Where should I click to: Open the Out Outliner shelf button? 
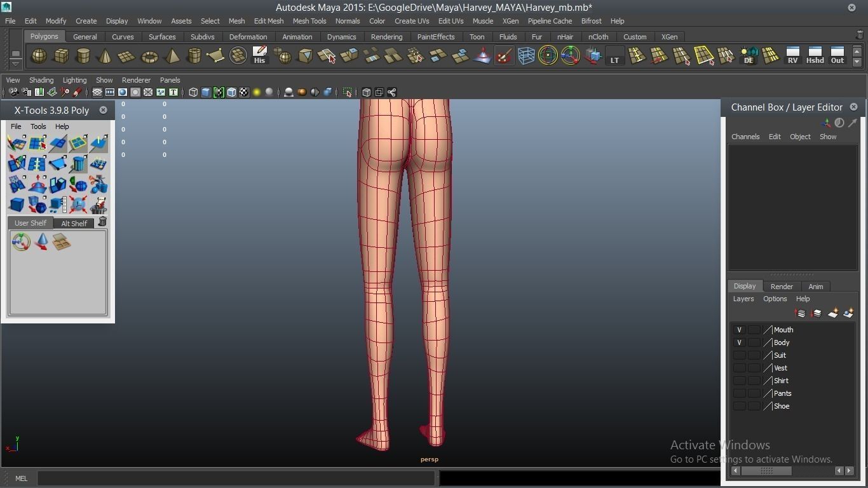point(837,56)
